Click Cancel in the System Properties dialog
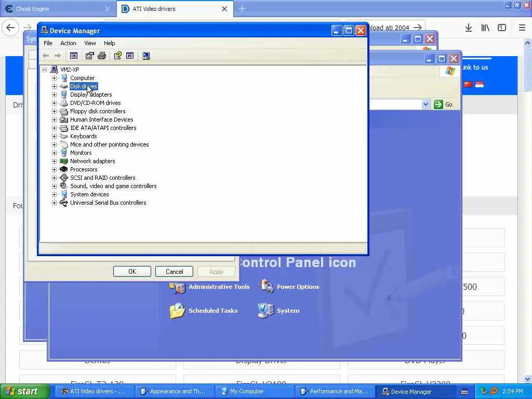 175,271
